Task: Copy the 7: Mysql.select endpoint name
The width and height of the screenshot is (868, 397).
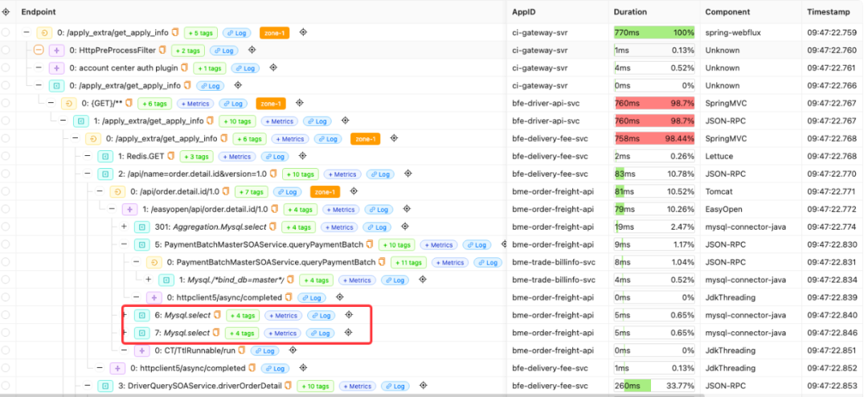Action: click(216, 333)
